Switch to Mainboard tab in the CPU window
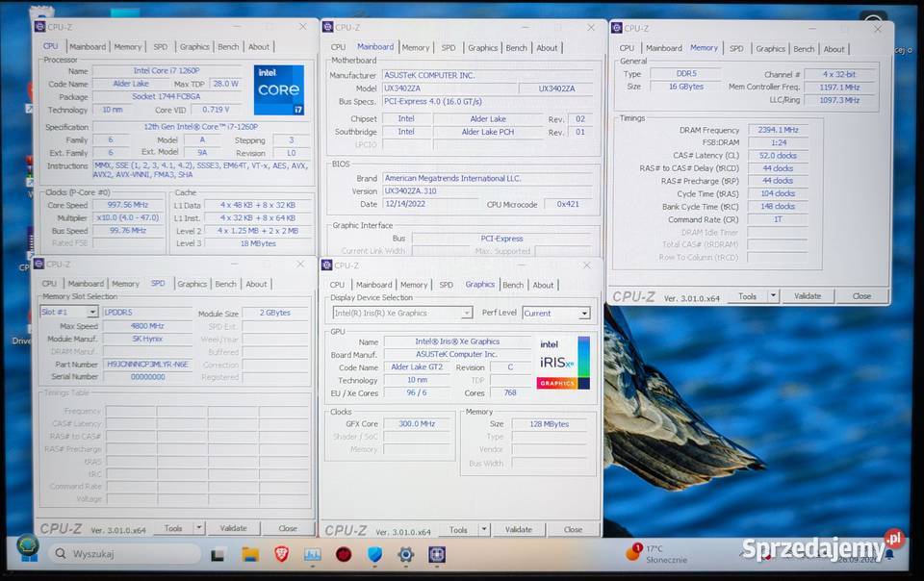 (88, 46)
